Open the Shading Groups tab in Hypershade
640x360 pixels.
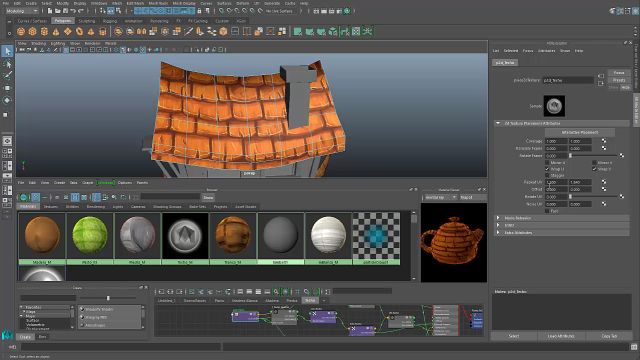coord(167,207)
